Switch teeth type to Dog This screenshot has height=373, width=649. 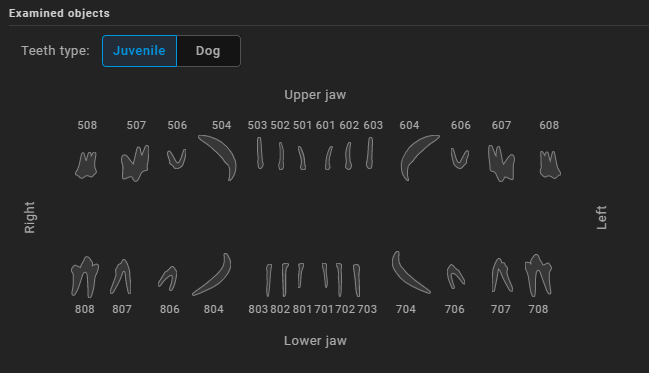pyautogui.click(x=208, y=51)
